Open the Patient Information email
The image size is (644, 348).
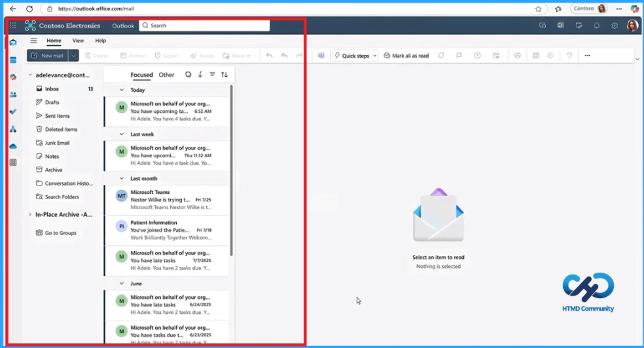166,230
